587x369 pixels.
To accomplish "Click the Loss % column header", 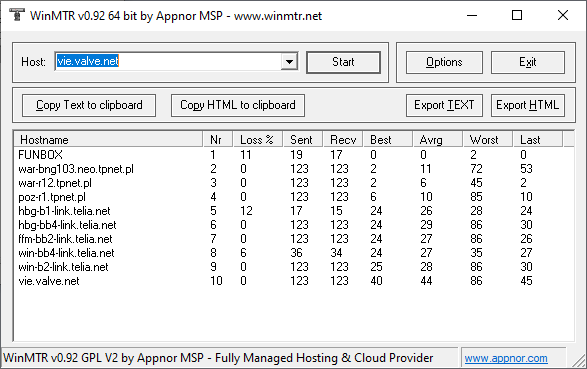I will coord(258,140).
